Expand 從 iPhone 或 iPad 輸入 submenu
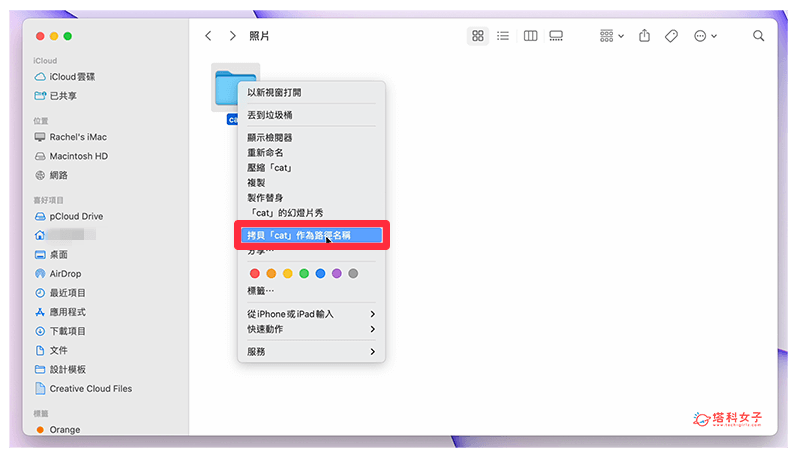This screenshot has width=800, height=460. 311,314
